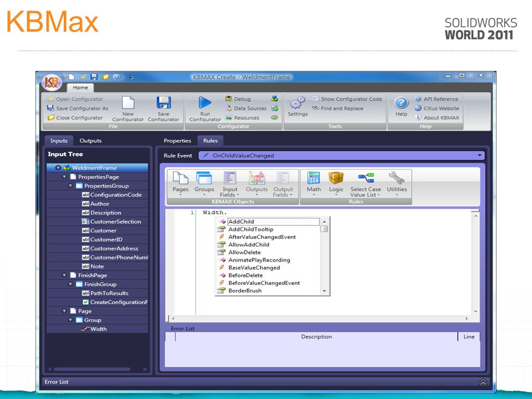
Task: Collapse the PropertiesPage tree node
Action: coord(64,177)
